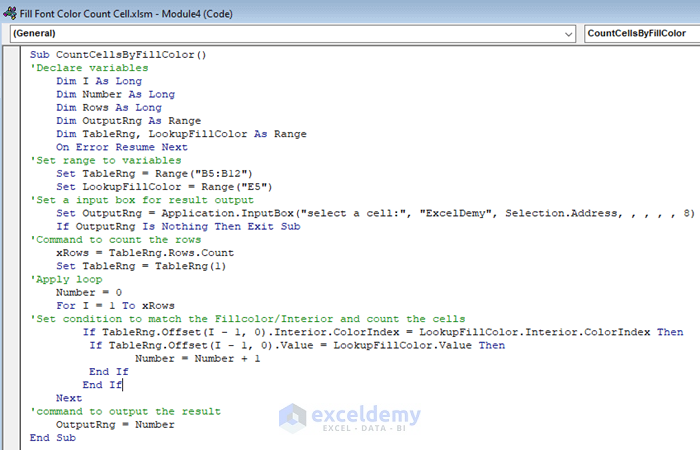Click the line 'On Error Resume Next'
Viewport: 700px width, 450px height.
(x=122, y=147)
